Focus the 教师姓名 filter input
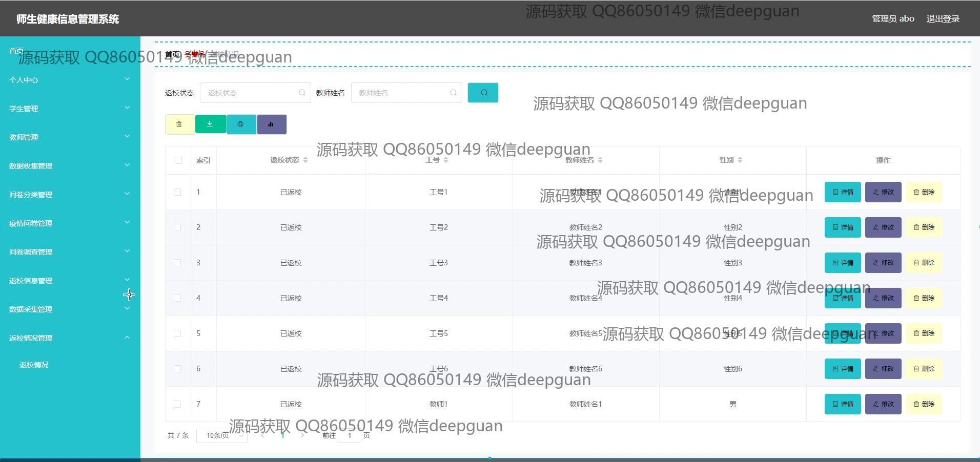The width and height of the screenshot is (980, 462). point(406,93)
